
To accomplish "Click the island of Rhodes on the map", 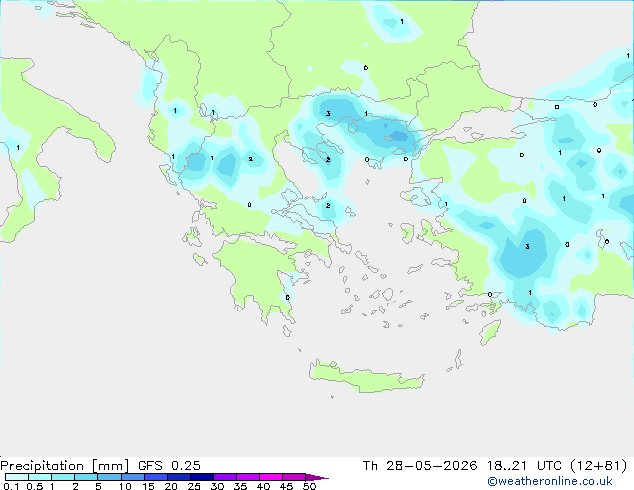I will tap(490, 332).
